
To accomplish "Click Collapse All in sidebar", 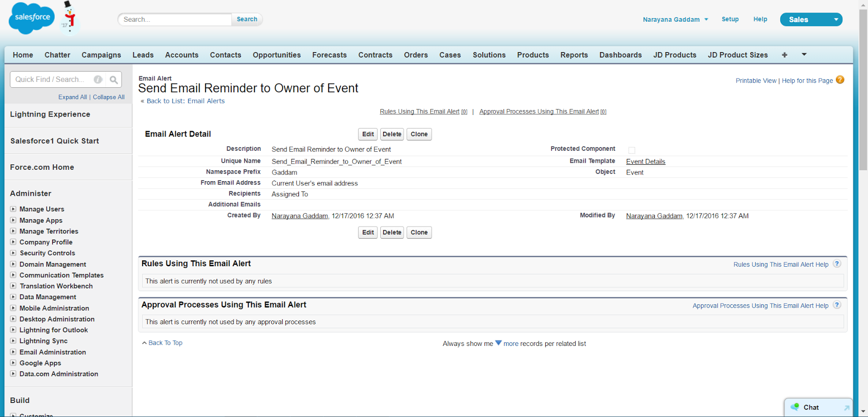I will pos(108,97).
